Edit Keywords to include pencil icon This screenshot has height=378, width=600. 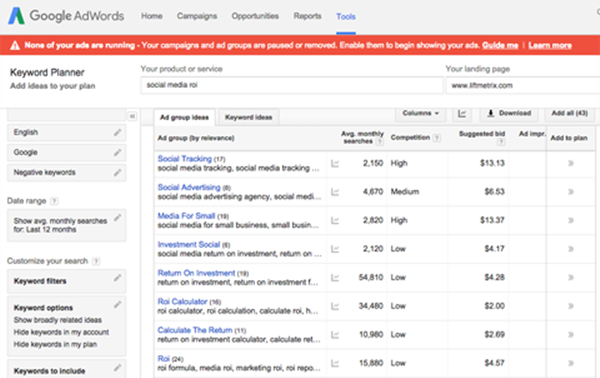point(117,368)
